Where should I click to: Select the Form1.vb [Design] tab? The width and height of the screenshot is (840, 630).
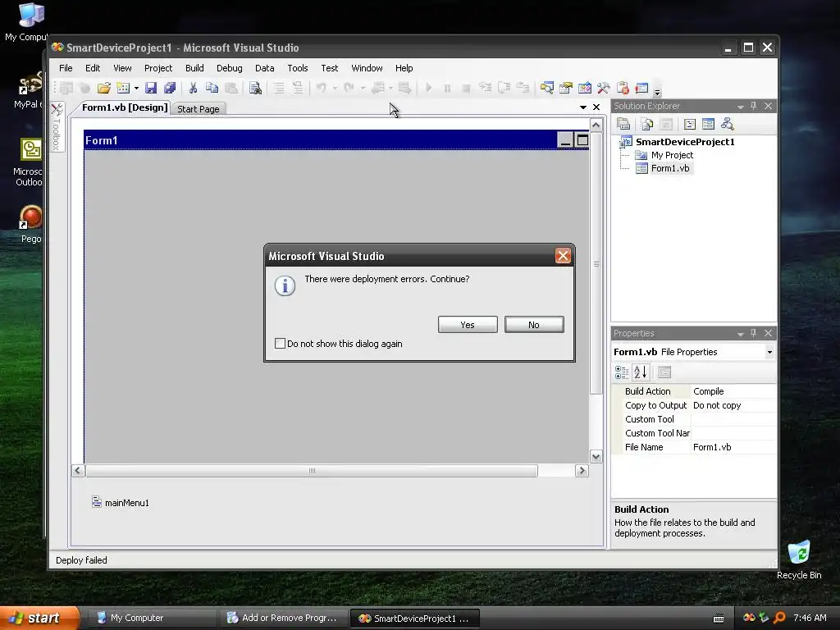coord(125,107)
